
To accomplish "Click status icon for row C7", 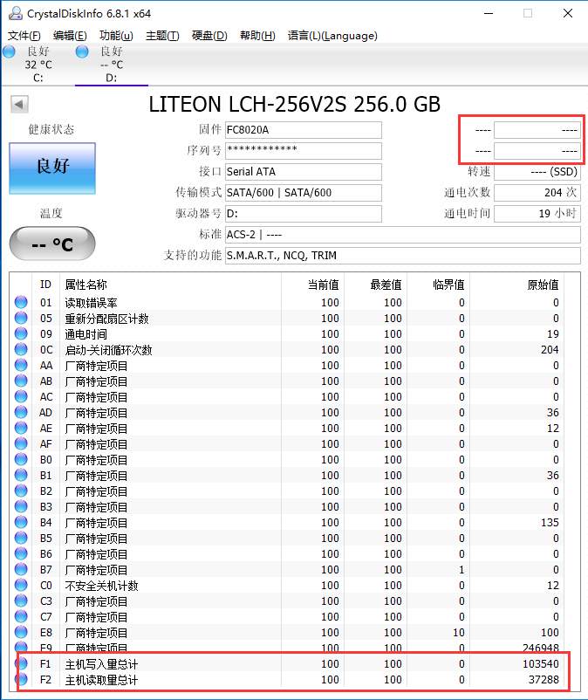I will [21, 616].
